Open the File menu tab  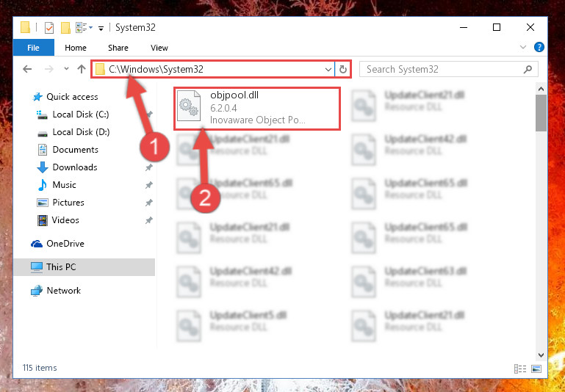point(34,48)
